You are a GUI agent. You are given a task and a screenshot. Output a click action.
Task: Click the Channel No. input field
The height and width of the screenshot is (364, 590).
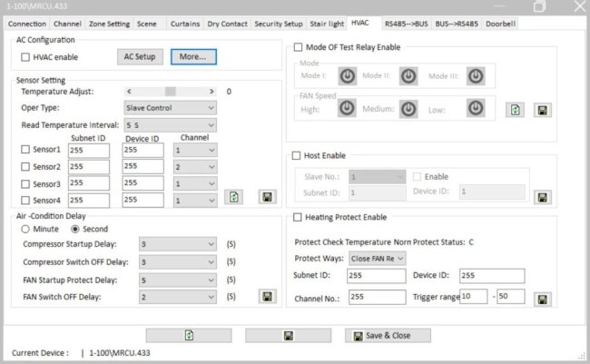(x=376, y=297)
